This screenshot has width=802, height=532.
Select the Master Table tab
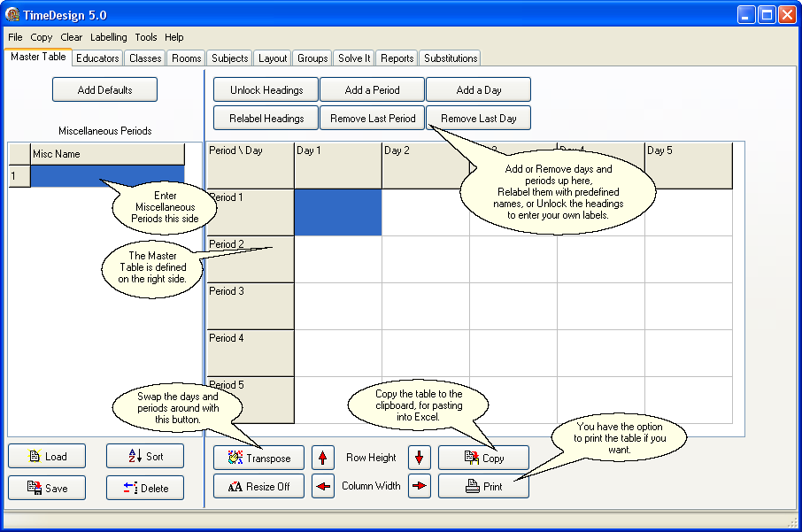tap(38, 57)
